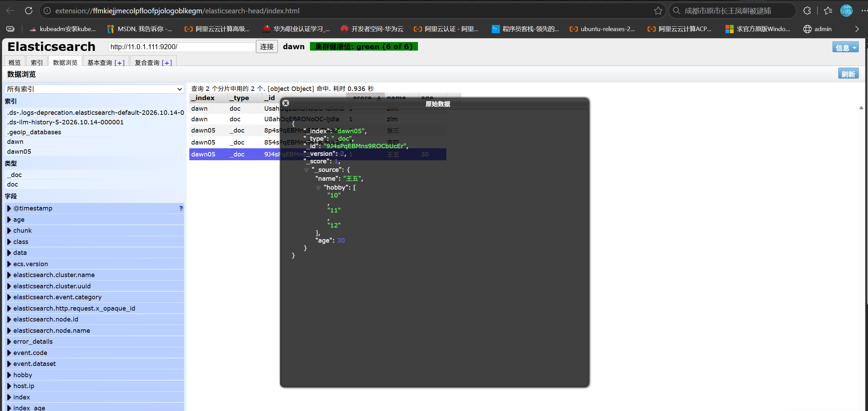Open the 信息 info dropdown menu
Screen dimensions: 868x411
845,47
